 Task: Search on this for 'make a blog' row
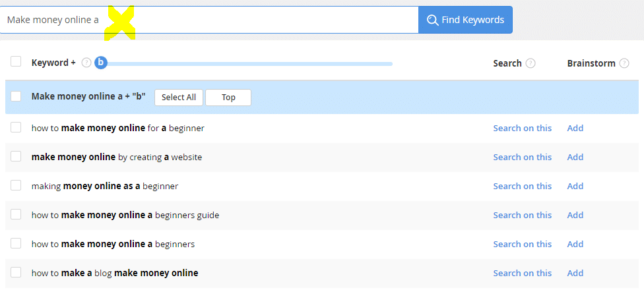[523, 273]
